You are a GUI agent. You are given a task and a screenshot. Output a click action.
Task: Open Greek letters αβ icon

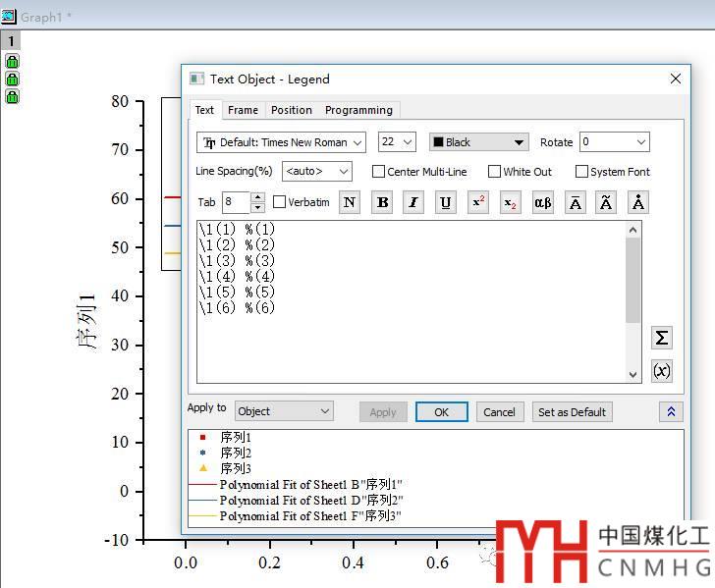(542, 203)
